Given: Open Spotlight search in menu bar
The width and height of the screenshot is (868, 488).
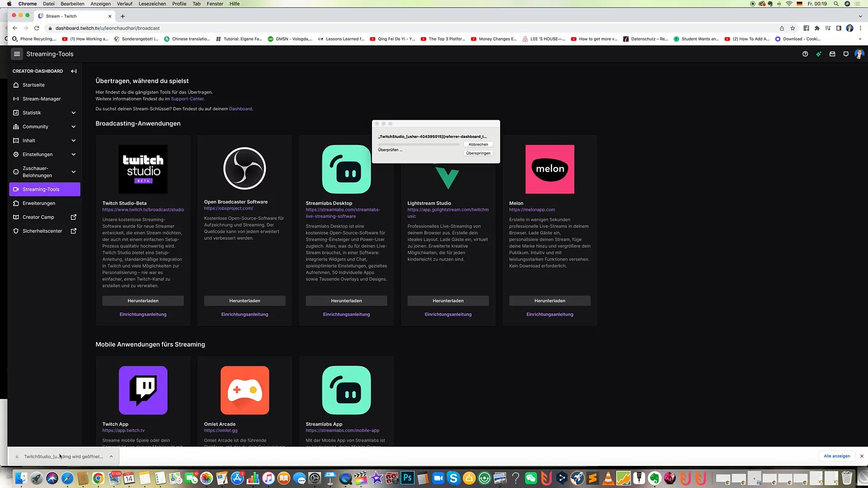Looking at the screenshot, I should 836,4.
